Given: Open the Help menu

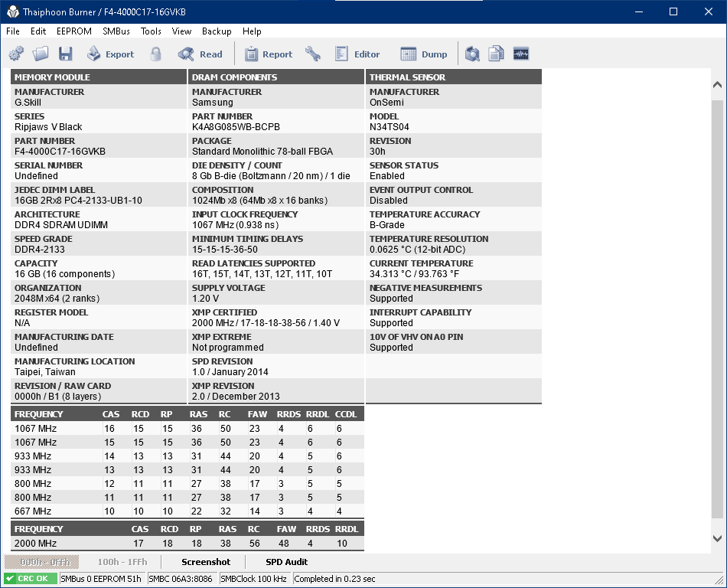Looking at the screenshot, I should (252, 31).
